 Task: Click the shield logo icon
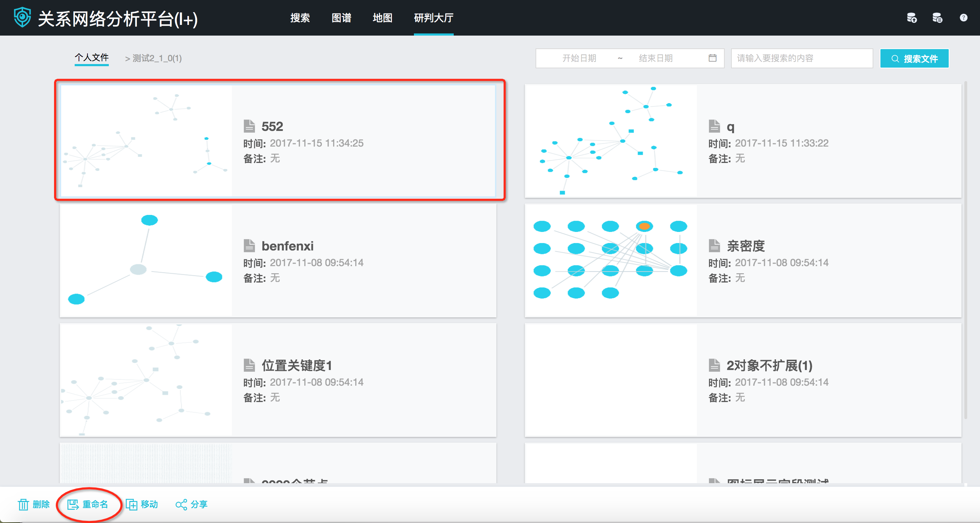22,17
